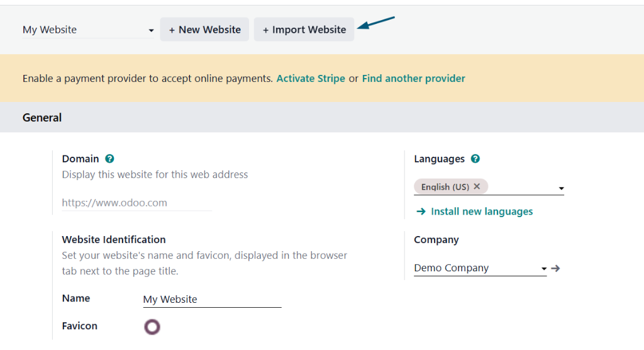The width and height of the screenshot is (644, 350).
Task: Focus the Domain web address field
Action: click(136, 203)
